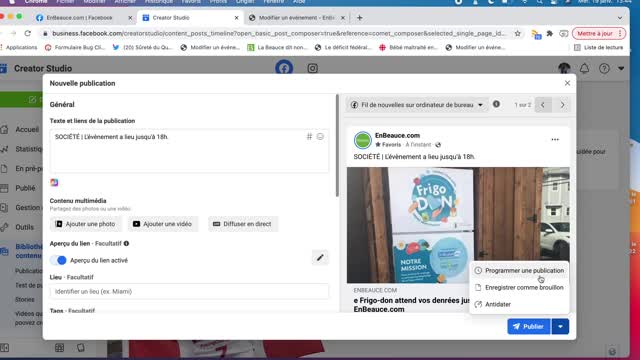Open the emoji picker in text field
The height and width of the screenshot is (360, 640).
[320, 136]
